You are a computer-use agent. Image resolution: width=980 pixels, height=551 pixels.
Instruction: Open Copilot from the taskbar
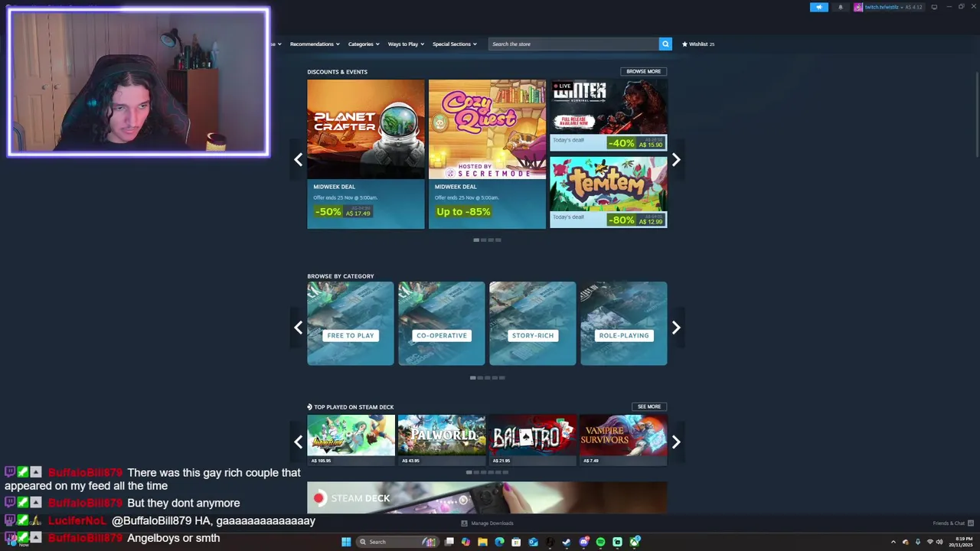(x=465, y=542)
